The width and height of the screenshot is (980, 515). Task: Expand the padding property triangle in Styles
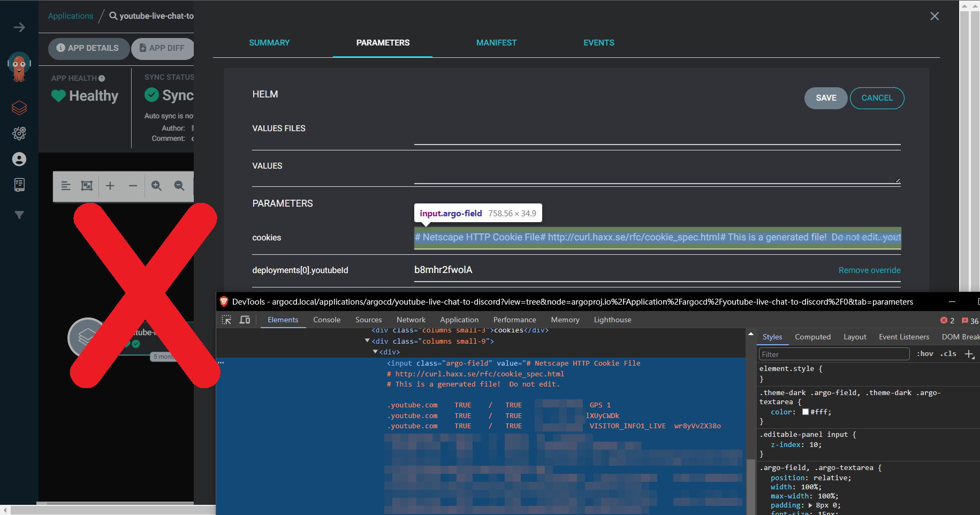(x=810, y=505)
